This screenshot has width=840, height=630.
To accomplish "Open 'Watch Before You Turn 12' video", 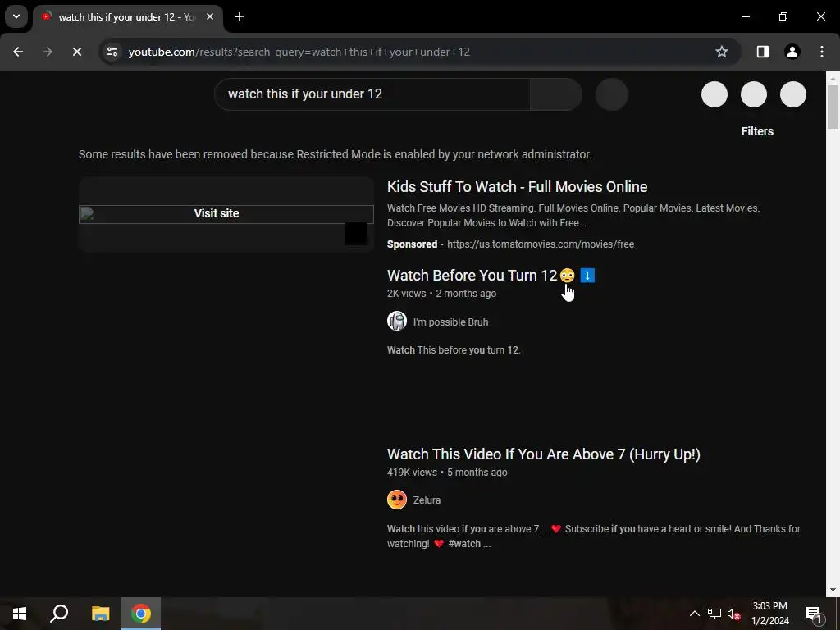I will point(491,276).
